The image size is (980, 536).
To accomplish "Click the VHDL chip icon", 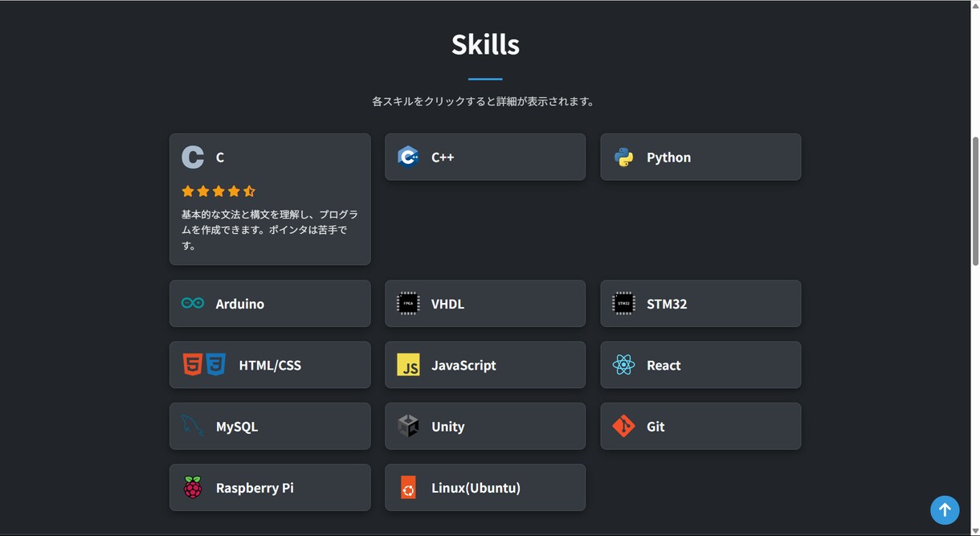I will click(x=408, y=303).
